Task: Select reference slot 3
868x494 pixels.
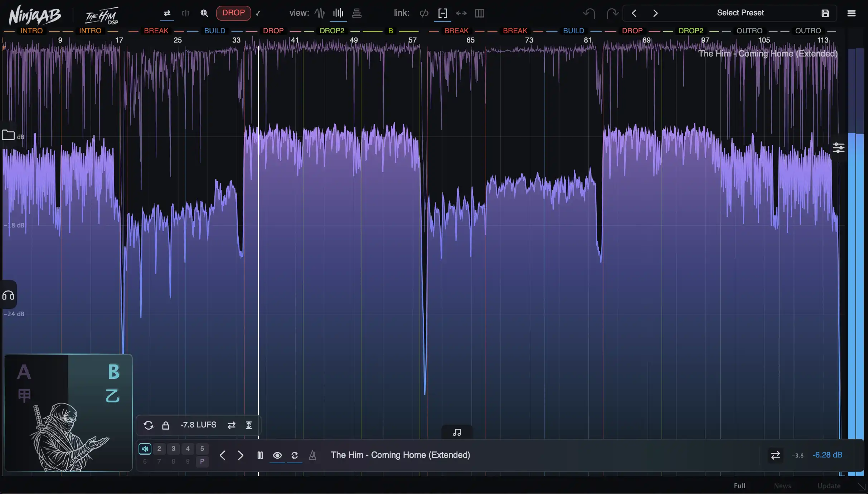Action: point(174,449)
